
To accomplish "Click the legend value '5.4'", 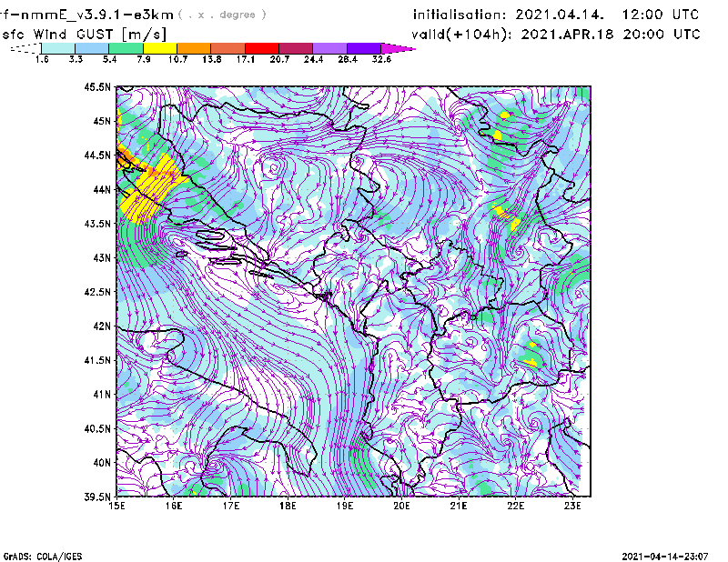I will pyautogui.click(x=109, y=59).
